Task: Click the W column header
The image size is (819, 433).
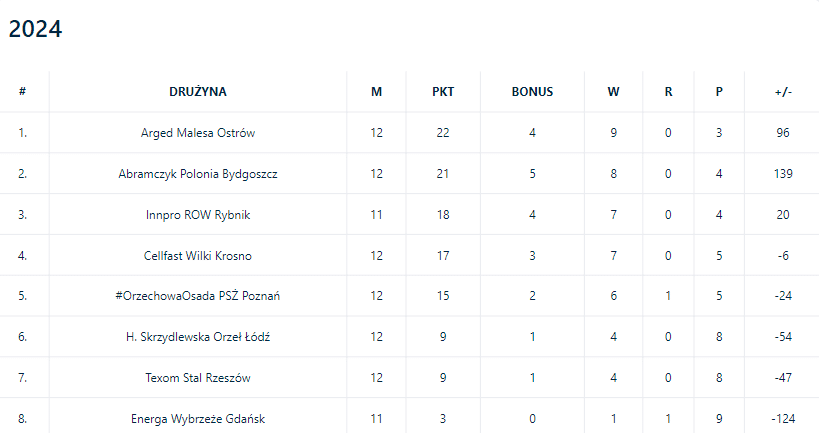Action: [613, 92]
